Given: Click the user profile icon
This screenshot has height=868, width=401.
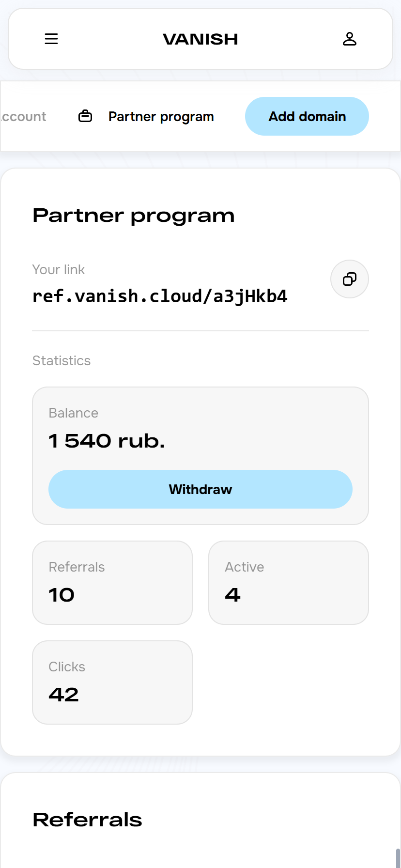Looking at the screenshot, I should (350, 39).
